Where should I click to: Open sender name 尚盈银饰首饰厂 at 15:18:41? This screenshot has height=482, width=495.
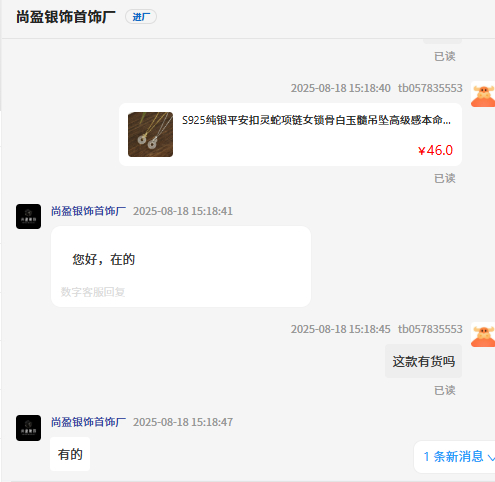[88, 211]
